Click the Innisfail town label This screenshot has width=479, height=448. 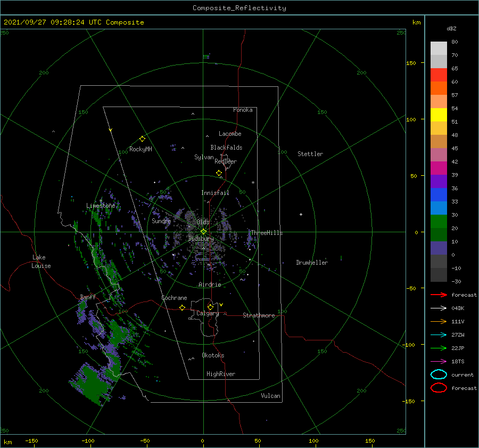coord(215,193)
